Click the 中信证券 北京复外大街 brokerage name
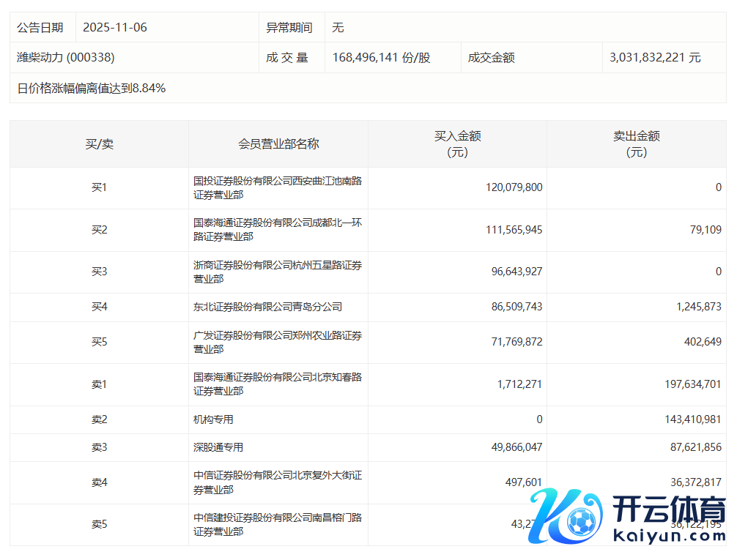Viewport: 737px width, 560px height. 277,482
